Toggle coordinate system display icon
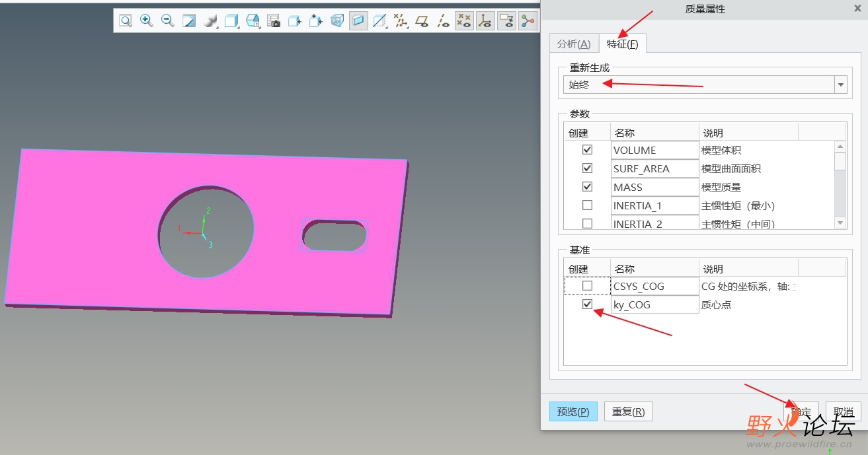This screenshot has height=455, width=868. coord(485,21)
